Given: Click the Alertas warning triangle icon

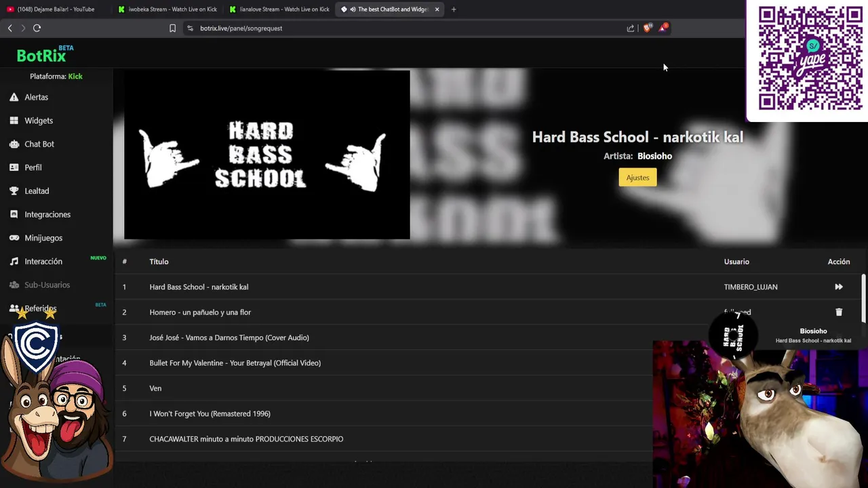Looking at the screenshot, I should click(x=14, y=97).
